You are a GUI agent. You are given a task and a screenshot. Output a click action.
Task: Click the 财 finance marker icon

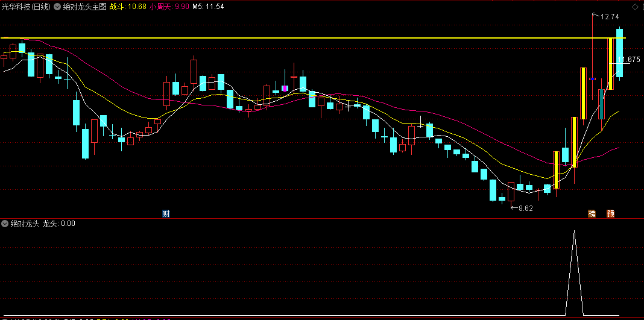tap(166, 213)
